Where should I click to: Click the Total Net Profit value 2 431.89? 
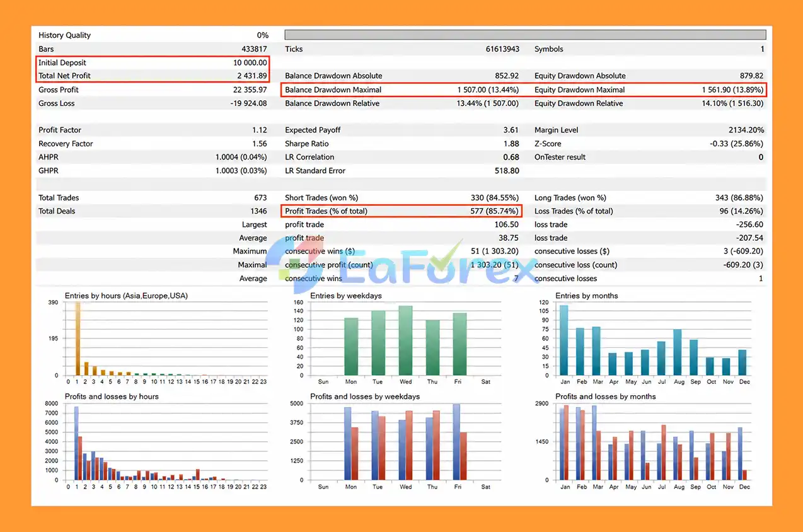tap(252, 76)
